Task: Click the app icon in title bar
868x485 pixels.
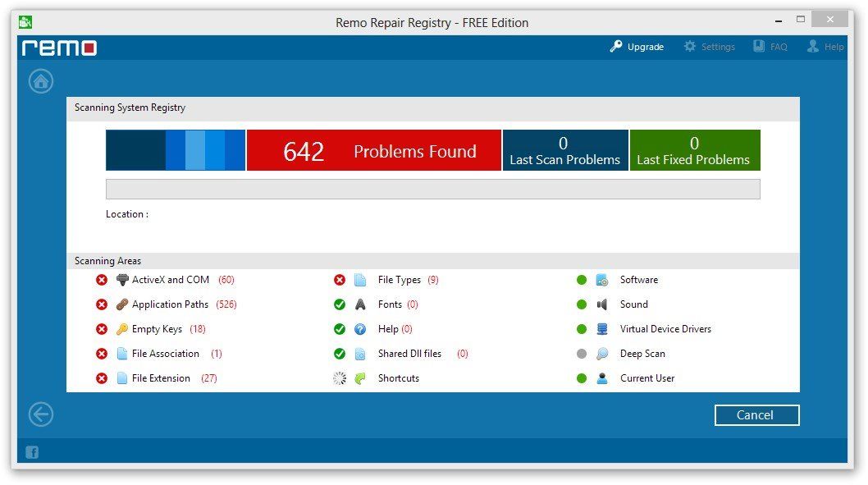Action: [x=25, y=22]
